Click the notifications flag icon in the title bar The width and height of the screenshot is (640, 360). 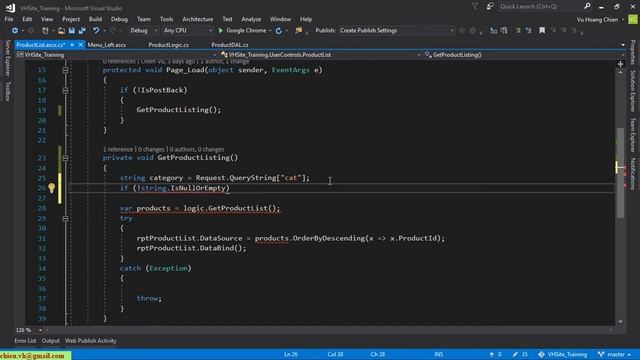coord(475,7)
